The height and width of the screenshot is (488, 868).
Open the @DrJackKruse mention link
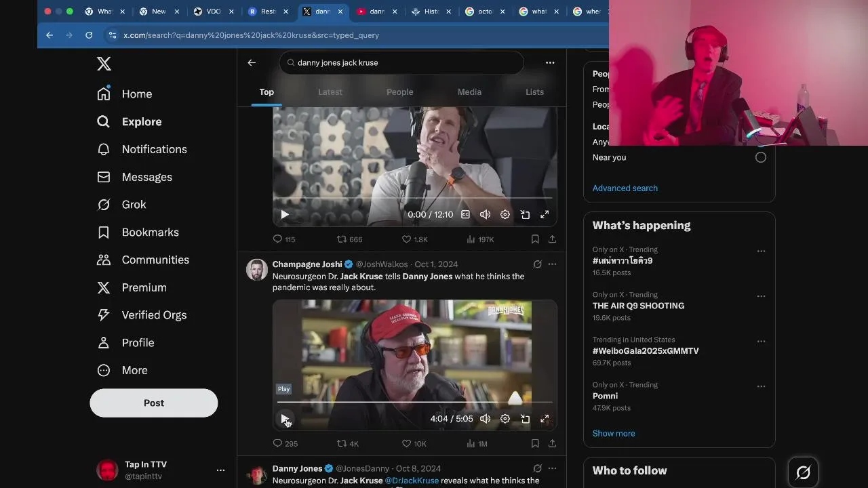(412, 481)
